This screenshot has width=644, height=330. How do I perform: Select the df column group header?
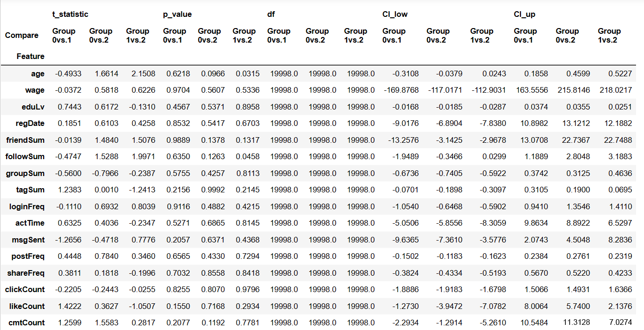click(271, 14)
